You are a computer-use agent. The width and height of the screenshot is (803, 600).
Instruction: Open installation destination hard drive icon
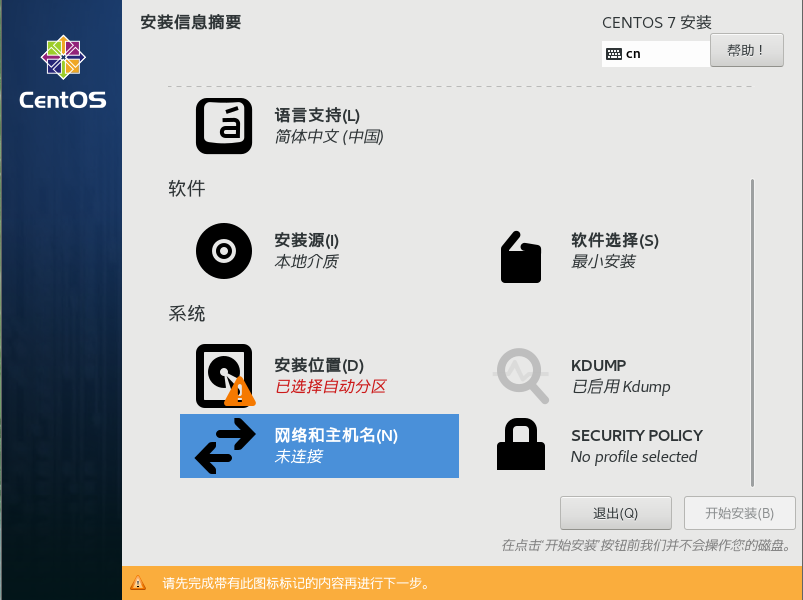pyautogui.click(x=225, y=376)
